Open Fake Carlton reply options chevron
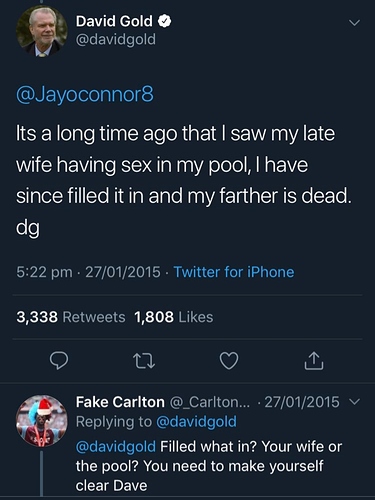375x500 pixels. (x=355, y=402)
